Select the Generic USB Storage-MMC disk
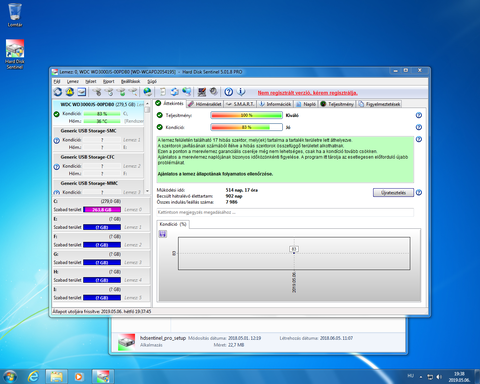Screen dimensions: 480x384 coord(98,187)
